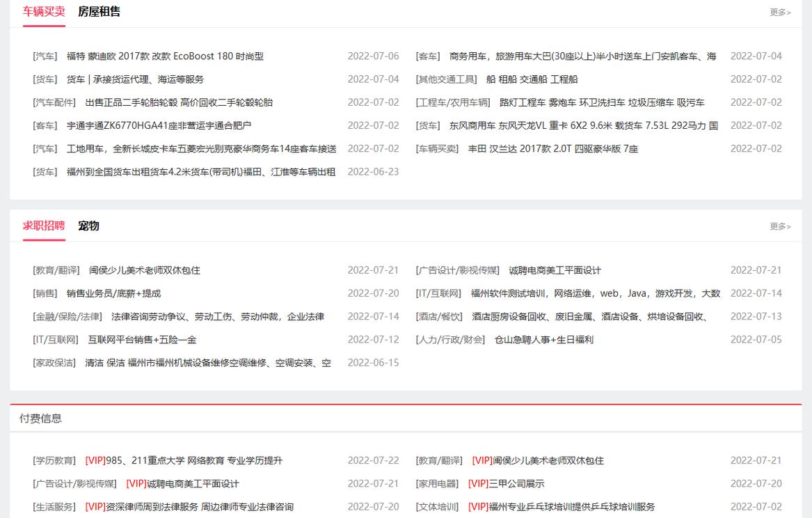
Task: Open 更多 link in 车辆买卖 section
Action: coord(778,12)
